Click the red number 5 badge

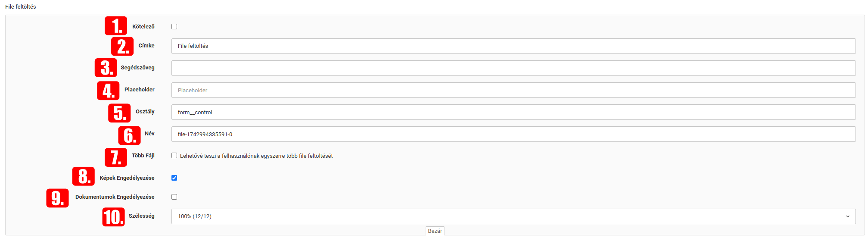[119, 113]
